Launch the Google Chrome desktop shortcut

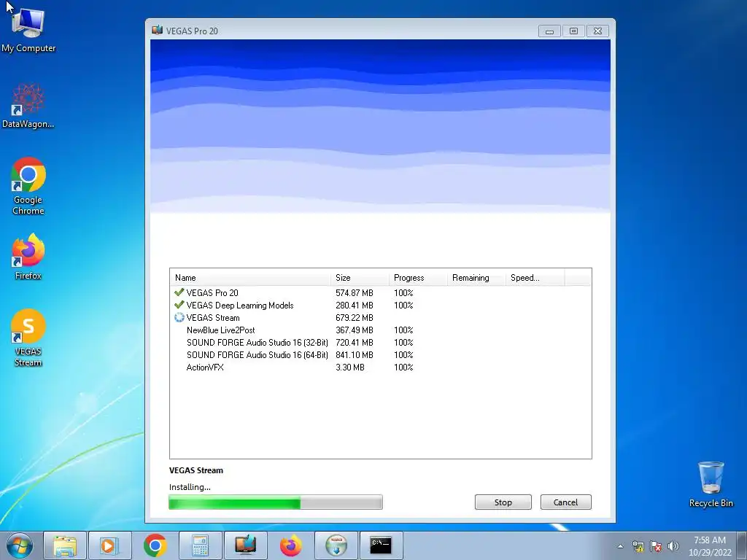tap(28, 186)
